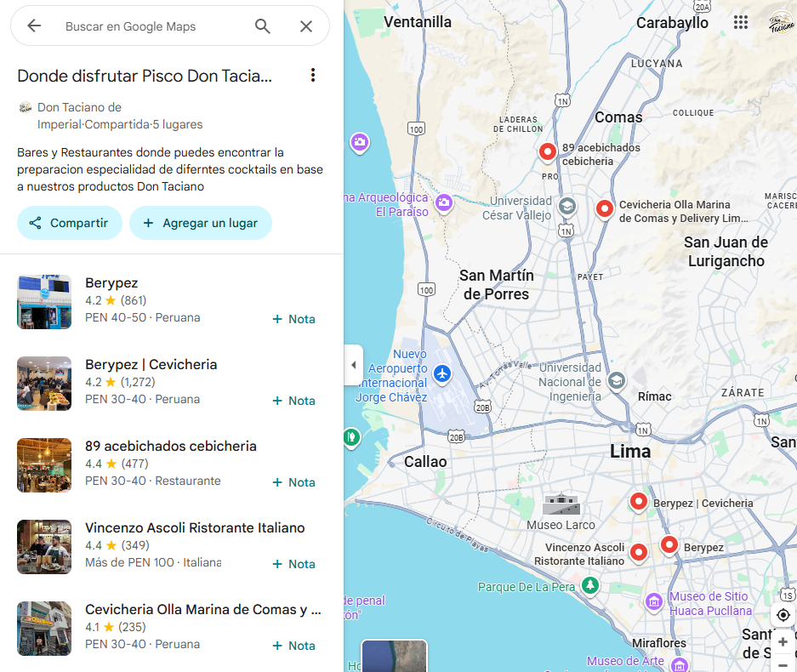The image size is (797, 672).
Task: Click the Museo de Arte marker
Action: coord(680,663)
